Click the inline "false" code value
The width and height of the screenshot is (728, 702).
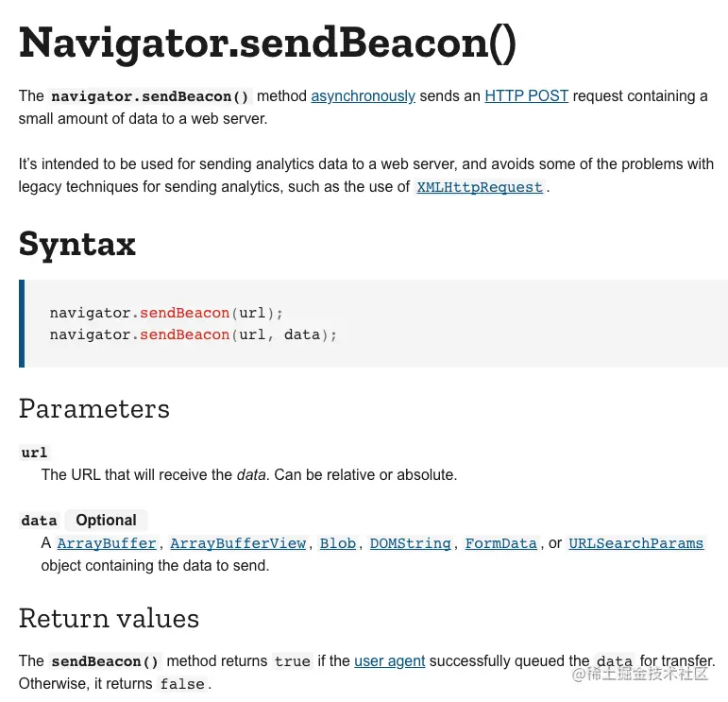pyautogui.click(x=182, y=684)
